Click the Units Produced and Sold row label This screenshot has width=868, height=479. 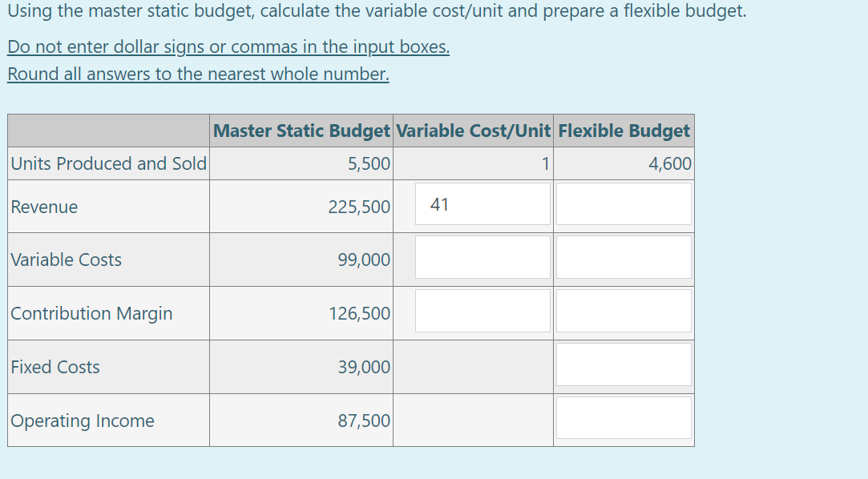108,163
